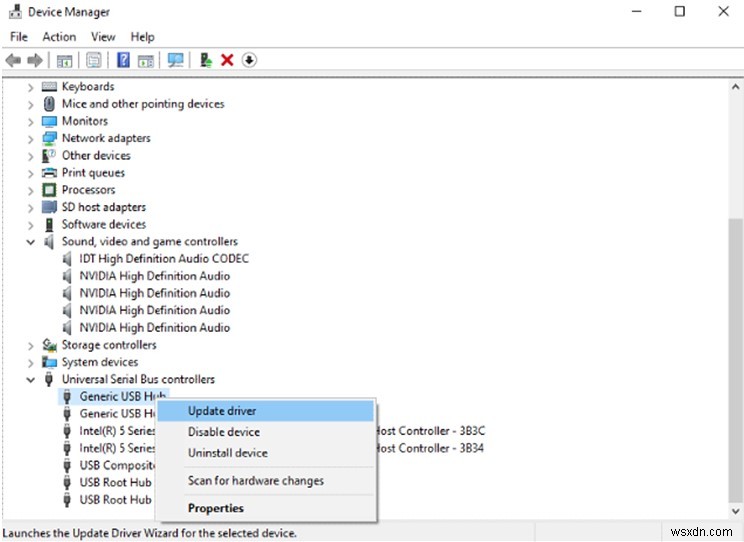Select the last USB Root Hub entry

pyautogui.click(x=115, y=500)
